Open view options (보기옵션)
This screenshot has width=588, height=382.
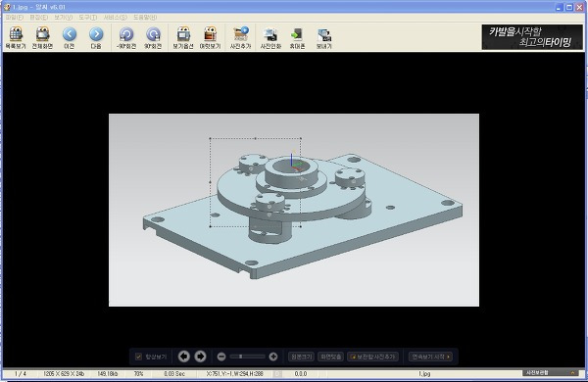183,37
